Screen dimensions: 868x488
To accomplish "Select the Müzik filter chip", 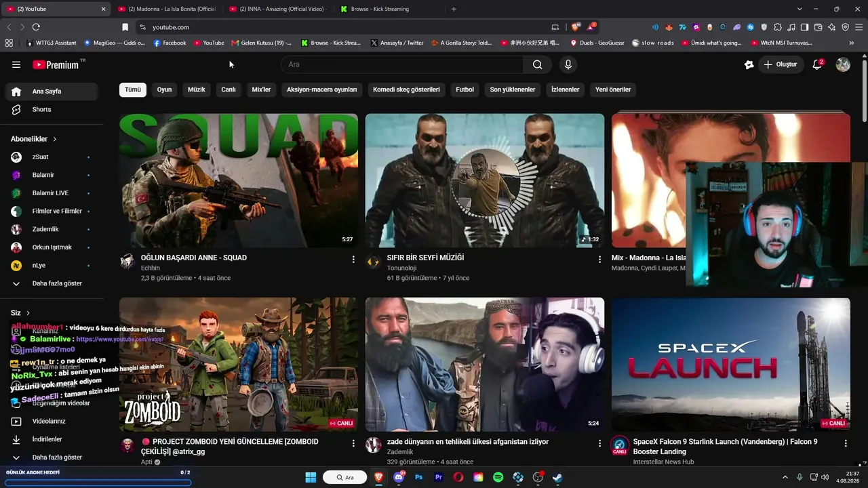I will [x=197, y=89].
